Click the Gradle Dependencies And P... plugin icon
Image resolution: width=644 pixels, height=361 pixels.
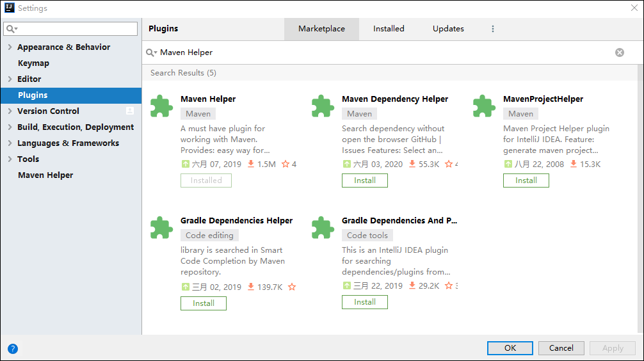point(323,227)
